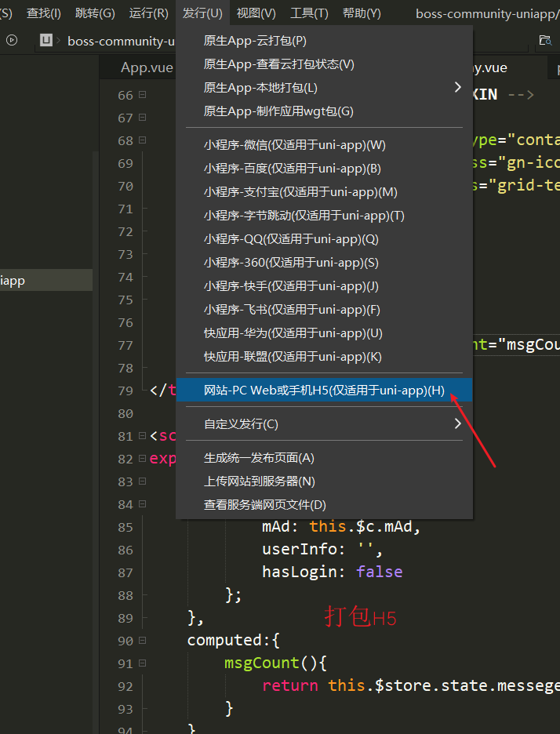
Task: Click boss-community-u breadcrumb path
Action: (121, 42)
